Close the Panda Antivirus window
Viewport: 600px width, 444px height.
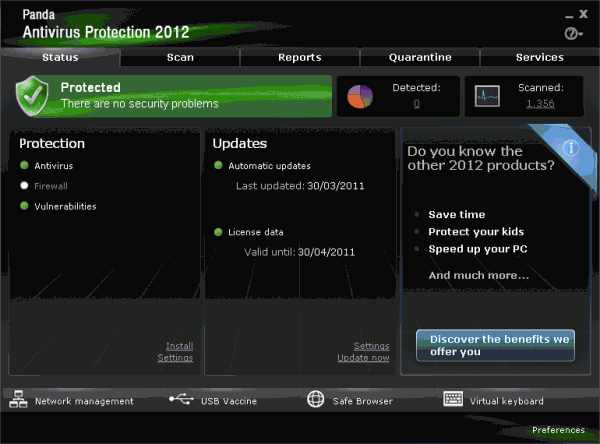[584, 14]
